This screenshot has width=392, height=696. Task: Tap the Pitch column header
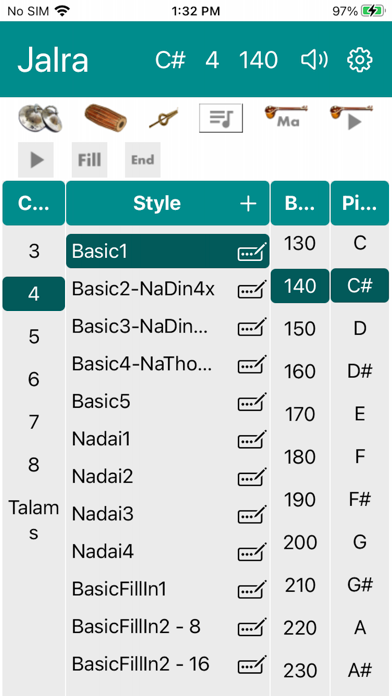pos(360,203)
